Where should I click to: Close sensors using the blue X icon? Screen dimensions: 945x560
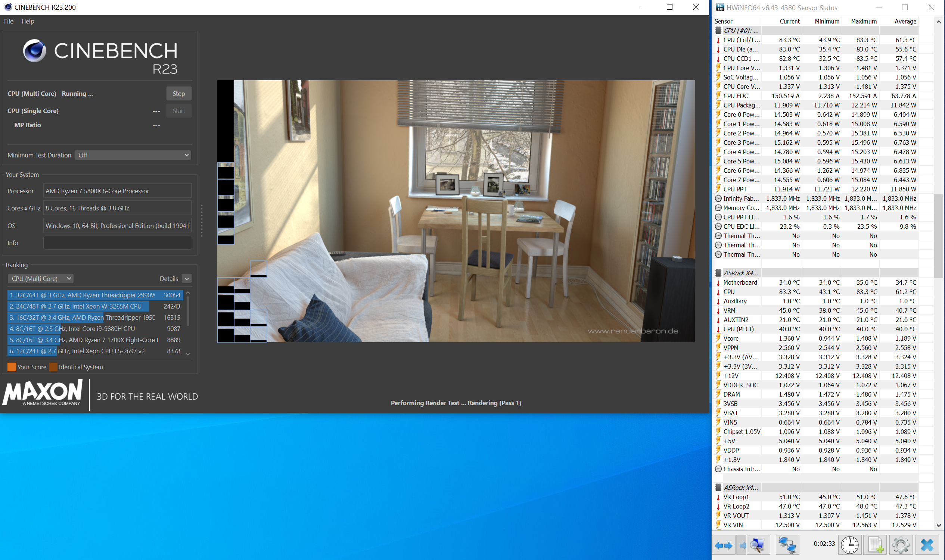pyautogui.click(x=927, y=545)
